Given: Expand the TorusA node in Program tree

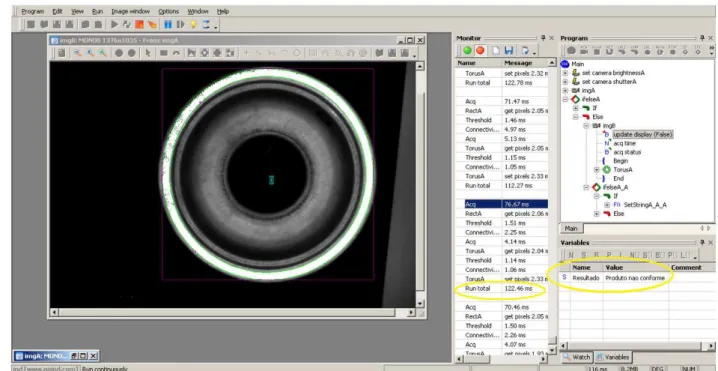Looking at the screenshot, I should (596, 170).
